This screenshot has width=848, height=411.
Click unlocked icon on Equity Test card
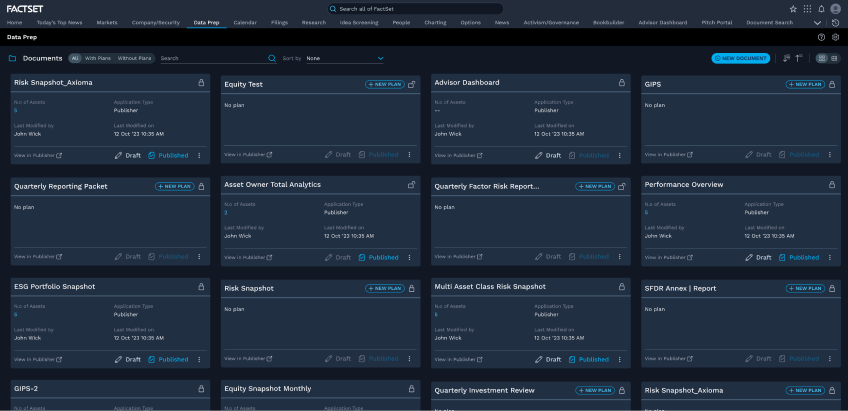pos(412,84)
